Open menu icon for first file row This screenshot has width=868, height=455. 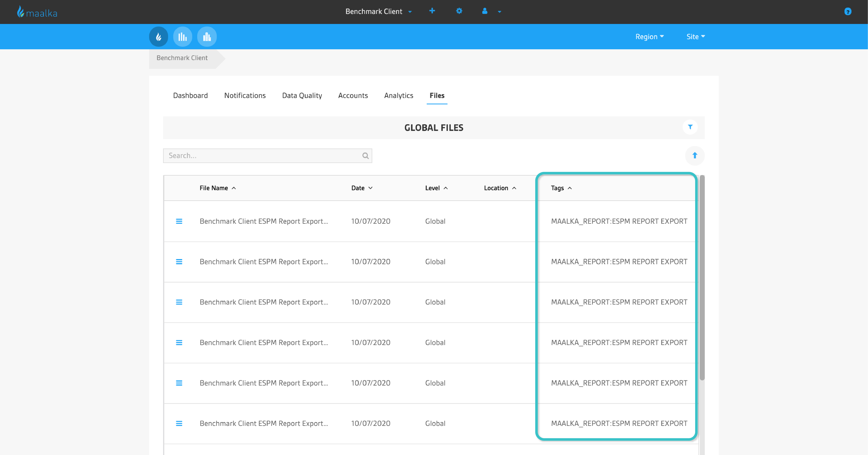[x=179, y=221]
